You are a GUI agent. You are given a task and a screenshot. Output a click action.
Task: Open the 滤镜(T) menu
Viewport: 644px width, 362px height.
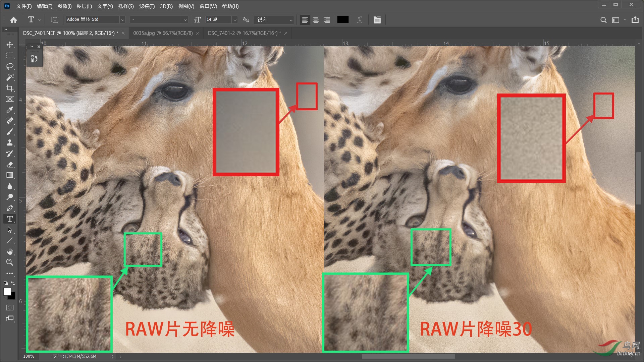pyautogui.click(x=147, y=6)
